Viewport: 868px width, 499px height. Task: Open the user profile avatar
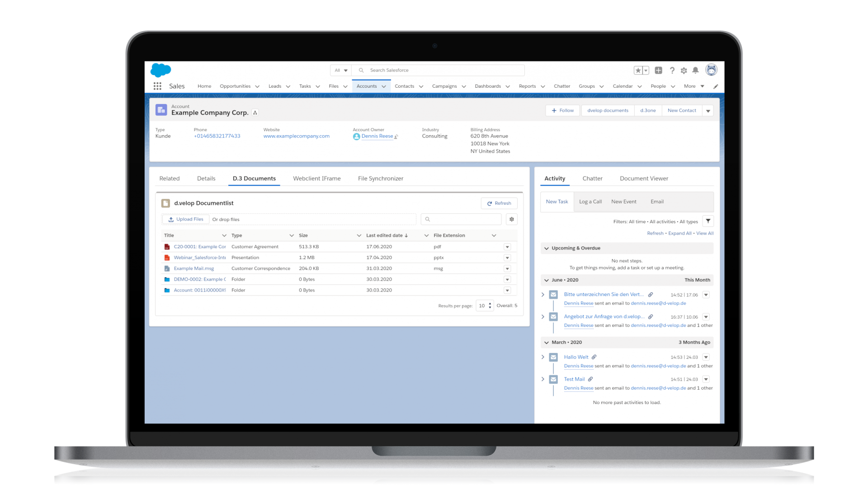tap(711, 70)
